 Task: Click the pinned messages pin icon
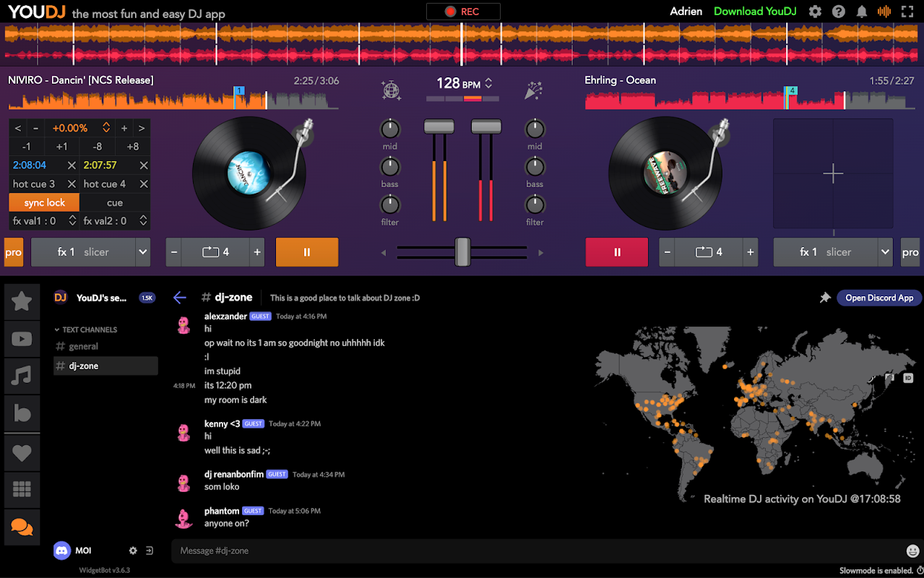click(x=824, y=298)
